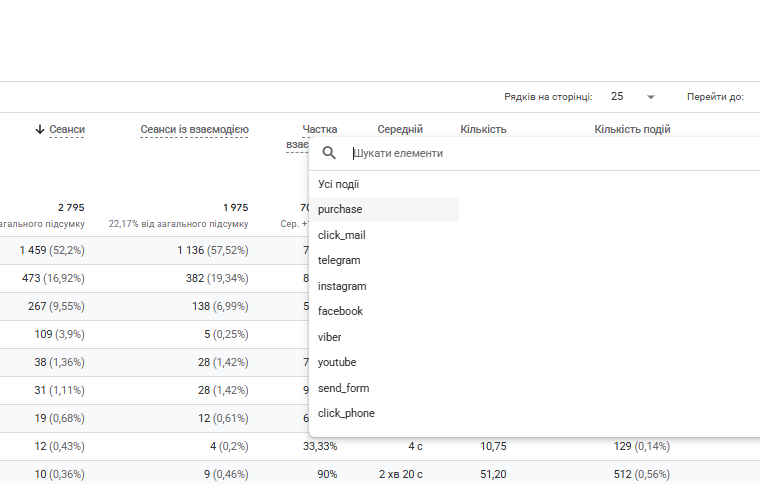The image size is (760, 484).
Task: Click text 22,17% від загального підсумку
Action: [178, 224]
